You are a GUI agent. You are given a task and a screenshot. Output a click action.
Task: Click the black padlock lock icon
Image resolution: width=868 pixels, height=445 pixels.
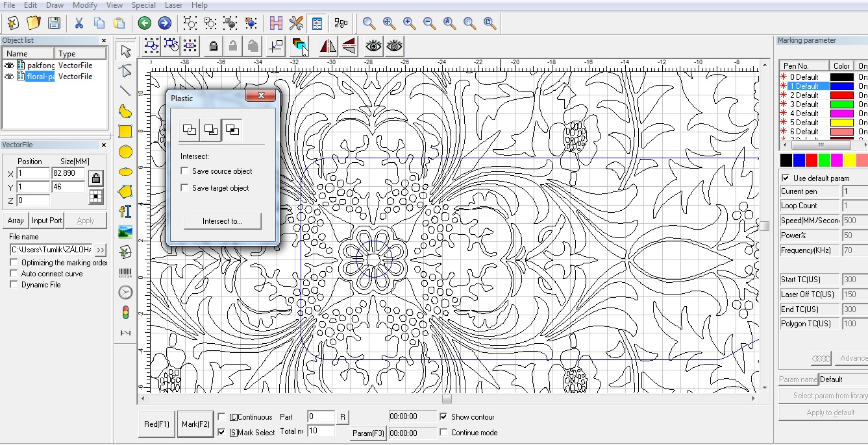(x=213, y=45)
